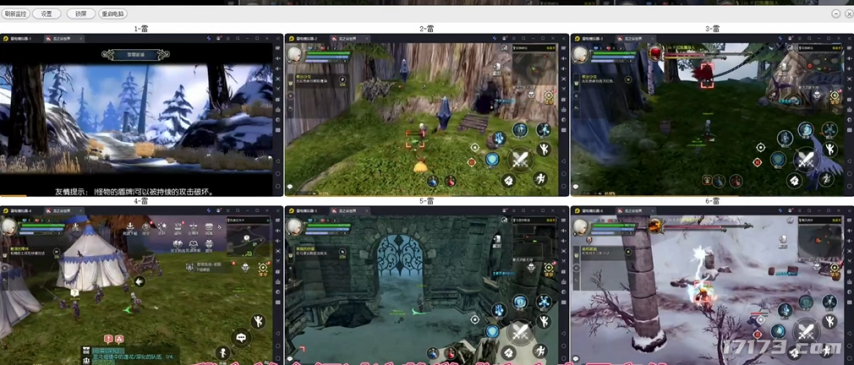This screenshot has width=854, height=365.
Task: Tap dodge figure icon in emulator 6
Action: coord(829,320)
